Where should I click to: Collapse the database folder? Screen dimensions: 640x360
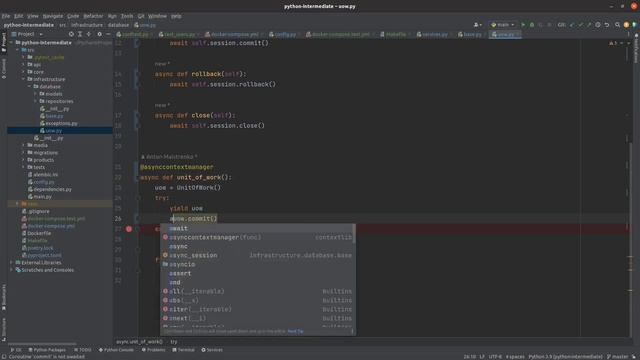pyautogui.click(x=29, y=87)
